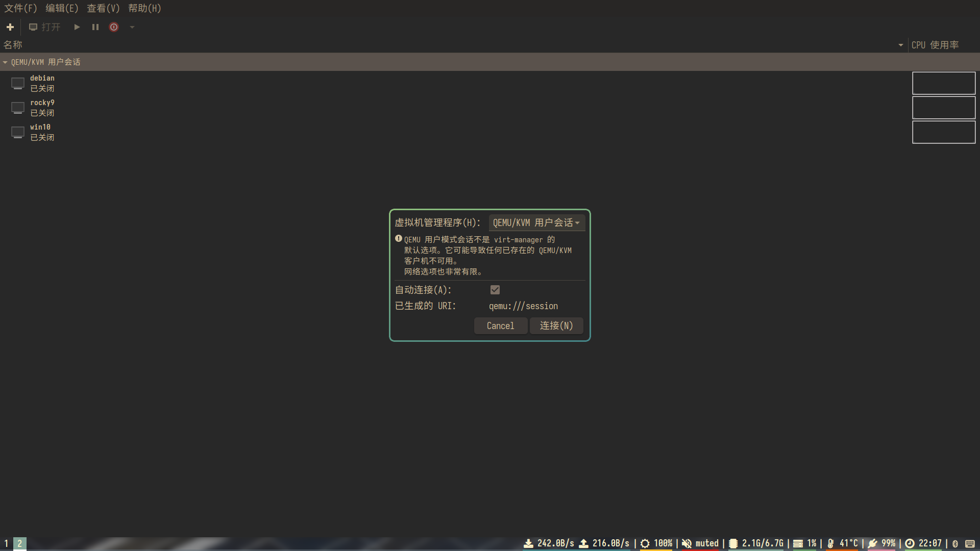The height and width of the screenshot is (551, 980).
Task: Open the 查看(V) menu
Action: coord(103,8)
